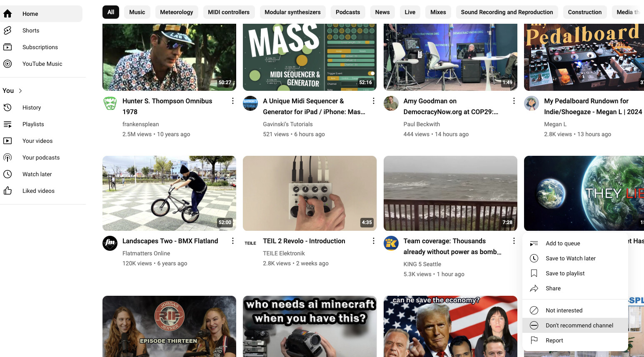Click the Subscriptions sidebar icon
644x357 pixels.
click(7, 47)
